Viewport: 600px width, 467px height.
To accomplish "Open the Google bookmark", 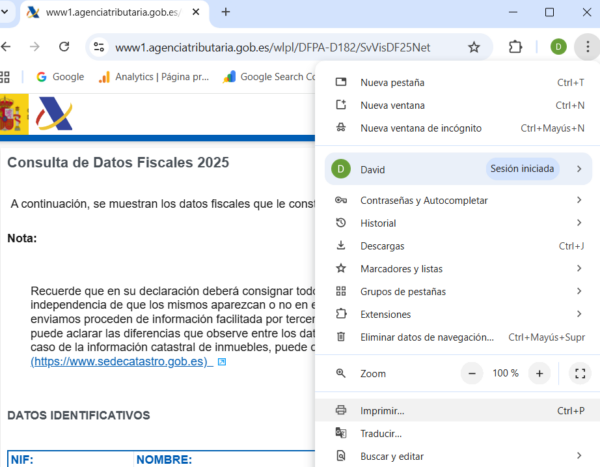I will coord(60,77).
